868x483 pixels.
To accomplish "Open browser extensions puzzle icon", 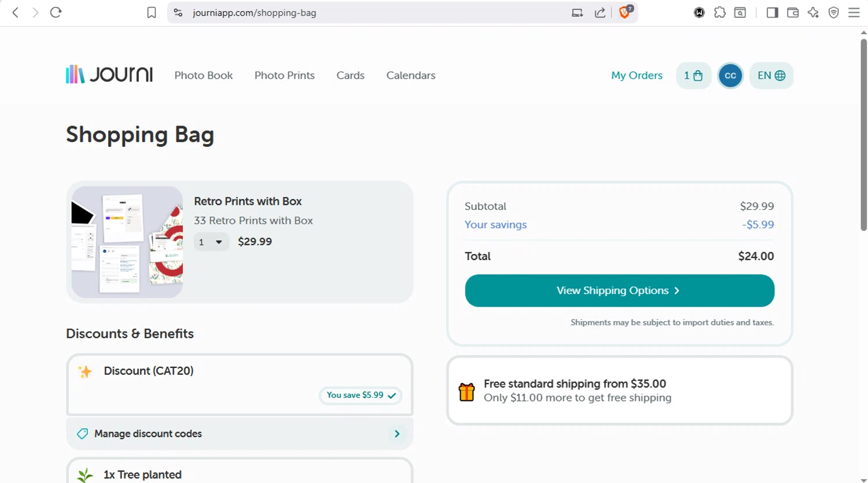I will coord(720,13).
